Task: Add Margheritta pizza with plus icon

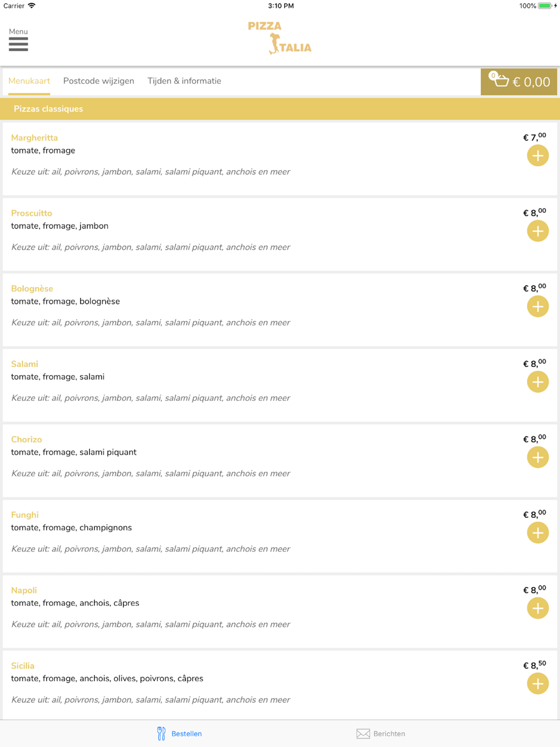Action: [x=538, y=156]
